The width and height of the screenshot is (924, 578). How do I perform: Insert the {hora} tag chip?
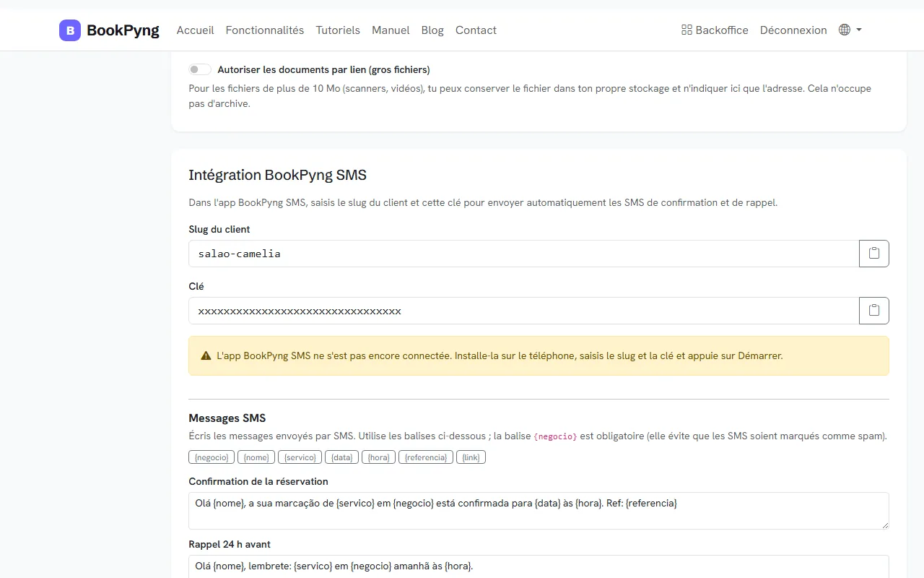click(x=379, y=457)
